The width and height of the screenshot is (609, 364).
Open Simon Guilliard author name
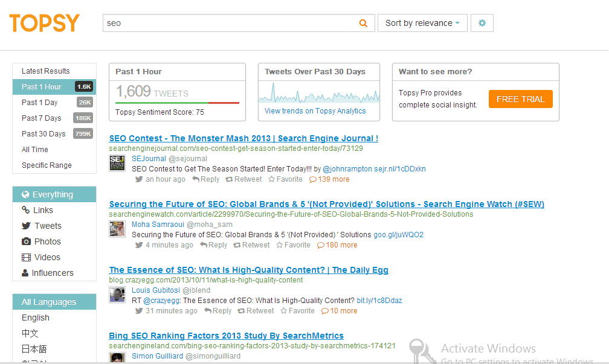(x=157, y=356)
